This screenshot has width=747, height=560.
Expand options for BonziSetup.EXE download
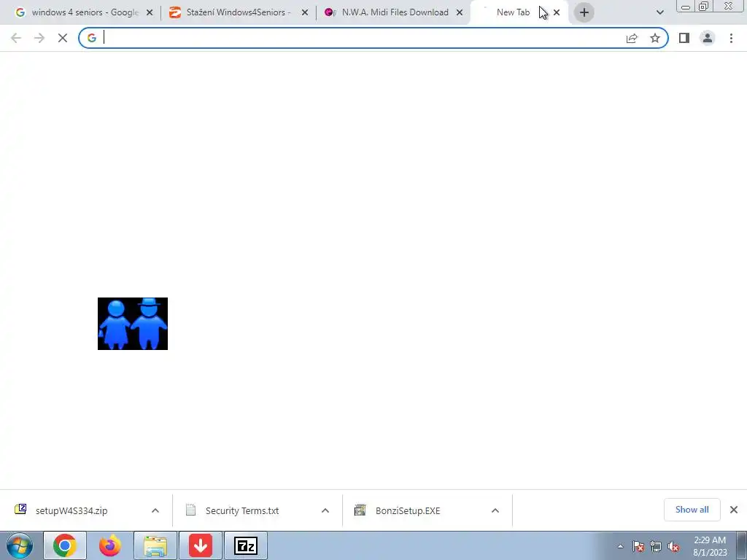pos(495,510)
